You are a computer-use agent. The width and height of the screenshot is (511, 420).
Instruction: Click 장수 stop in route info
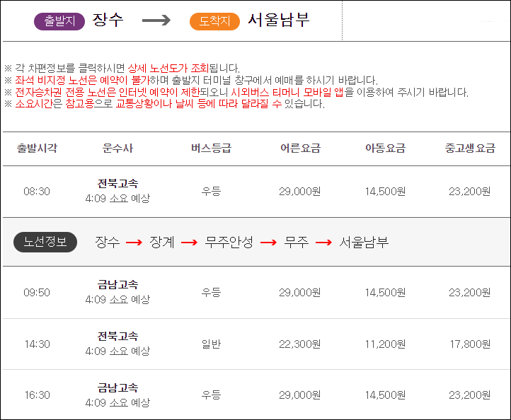[107, 243]
